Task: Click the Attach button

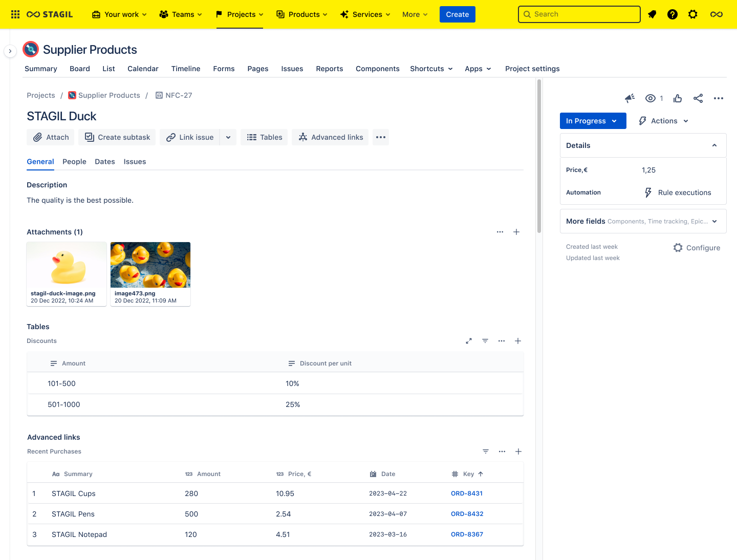Action: 51,137
